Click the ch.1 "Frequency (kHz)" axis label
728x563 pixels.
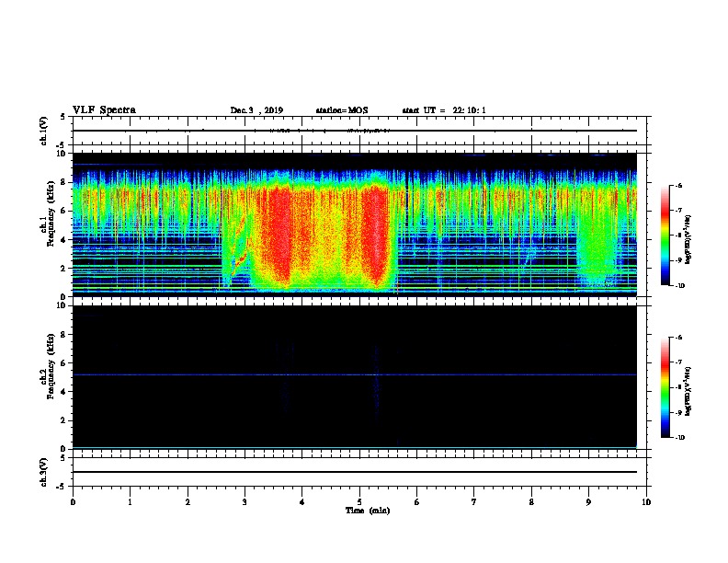click(51, 213)
